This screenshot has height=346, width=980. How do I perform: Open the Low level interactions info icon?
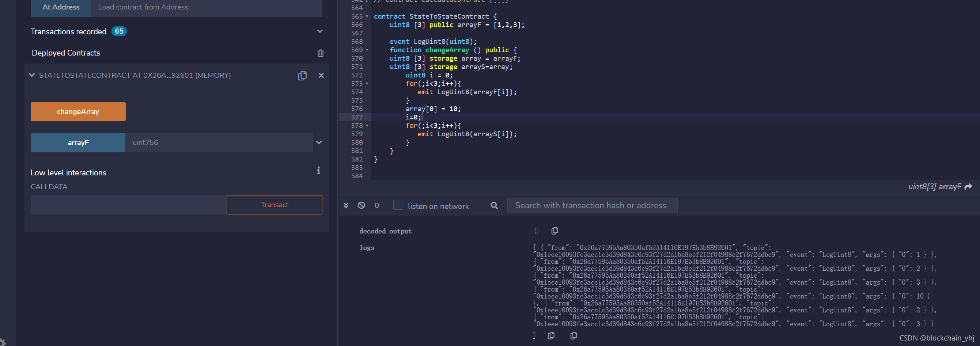click(x=318, y=170)
